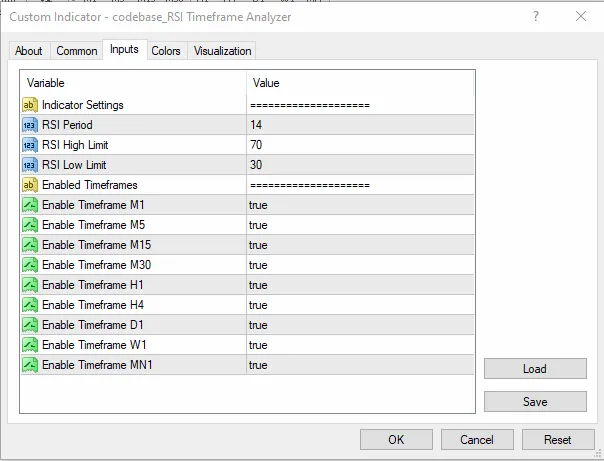Go to the Colors tab
Image resolution: width=604 pixels, height=461 pixels.
click(x=166, y=51)
